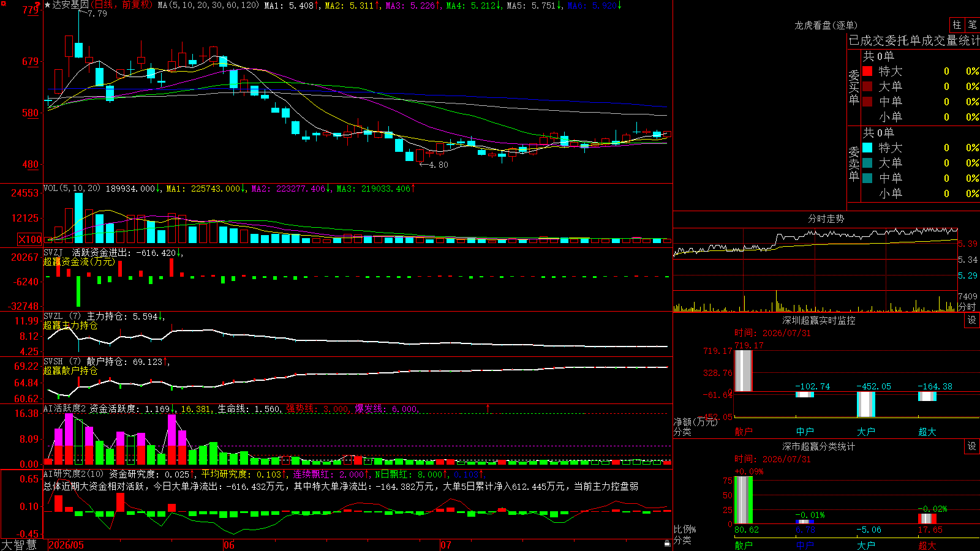Select 超大 in 深圳超赢实时监控 chart
This screenshot has width=980, height=551.
point(927,432)
